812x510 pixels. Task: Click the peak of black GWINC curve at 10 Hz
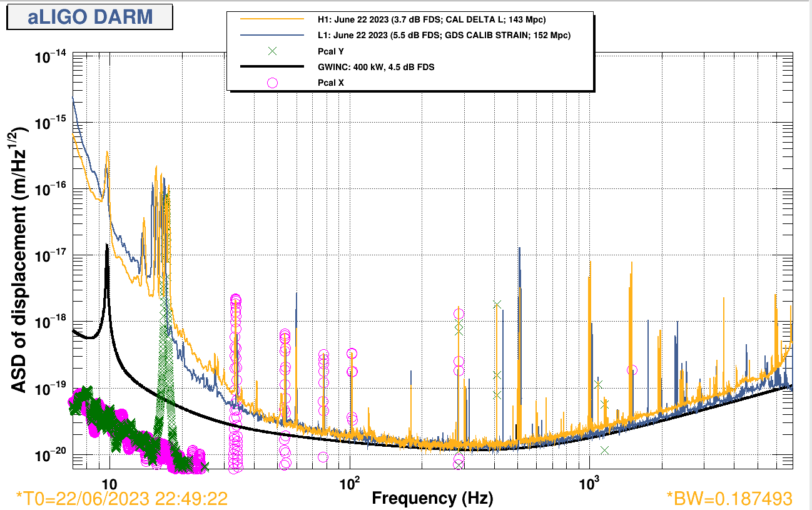click(108, 245)
